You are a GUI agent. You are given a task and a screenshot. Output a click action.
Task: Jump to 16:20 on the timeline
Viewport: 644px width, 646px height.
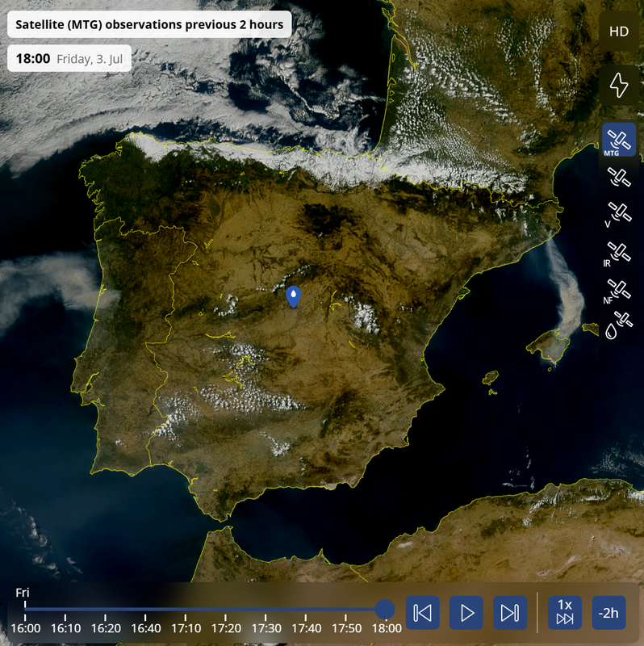pyautogui.click(x=106, y=628)
